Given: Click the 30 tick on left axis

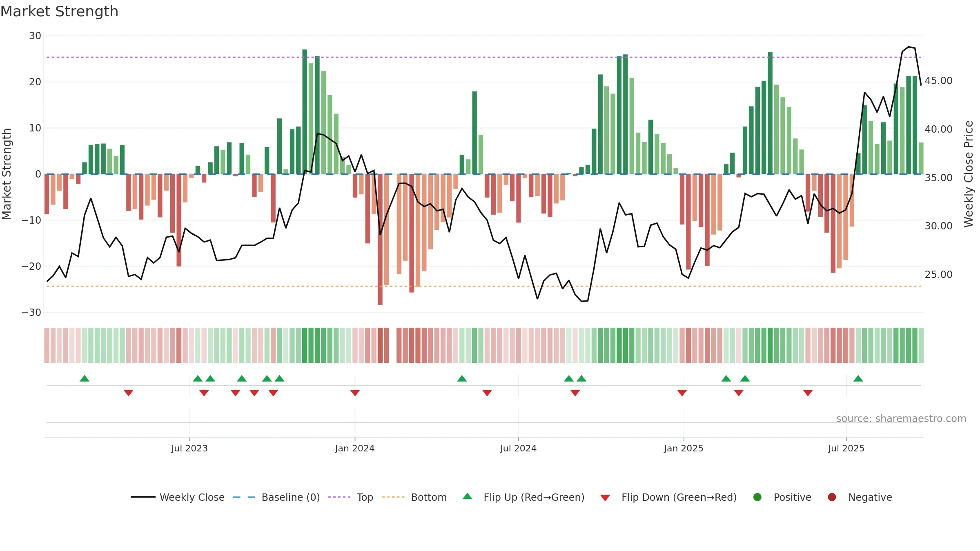Looking at the screenshot, I should [x=35, y=36].
